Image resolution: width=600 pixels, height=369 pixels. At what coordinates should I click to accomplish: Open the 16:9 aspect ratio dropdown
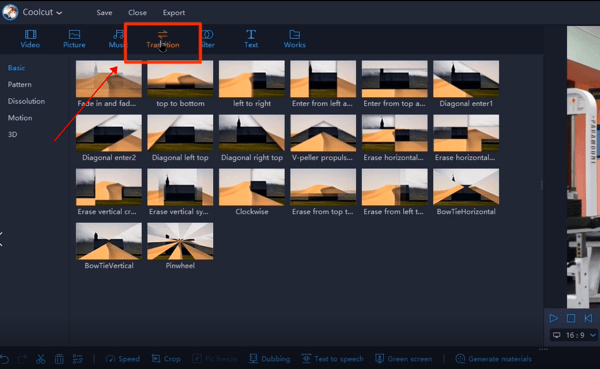click(x=574, y=335)
